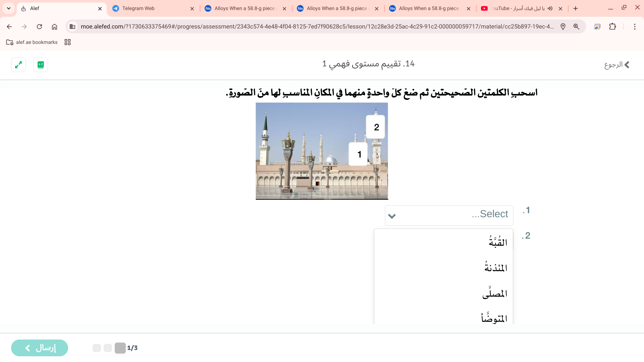
Task: Click the home page icon
Action: [x=54, y=26]
